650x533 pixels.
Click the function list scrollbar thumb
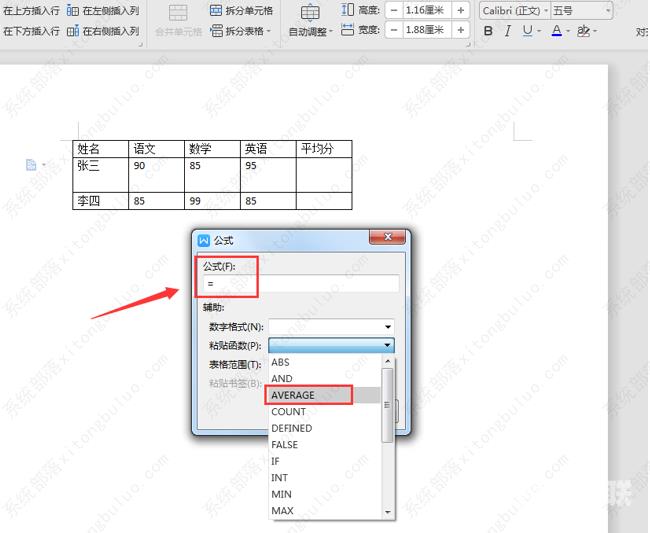click(x=387, y=405)
